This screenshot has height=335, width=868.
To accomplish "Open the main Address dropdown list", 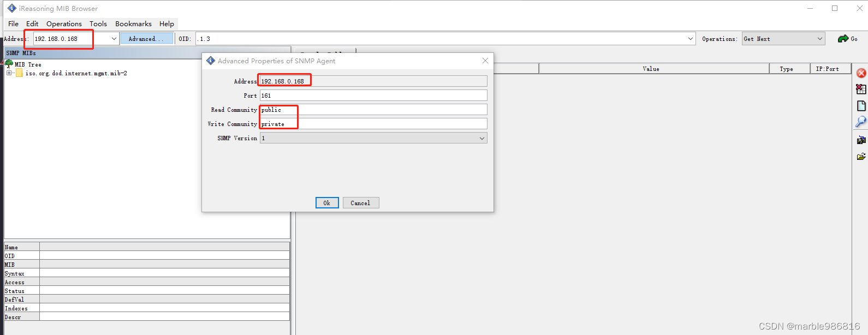I will pos(114,39).
